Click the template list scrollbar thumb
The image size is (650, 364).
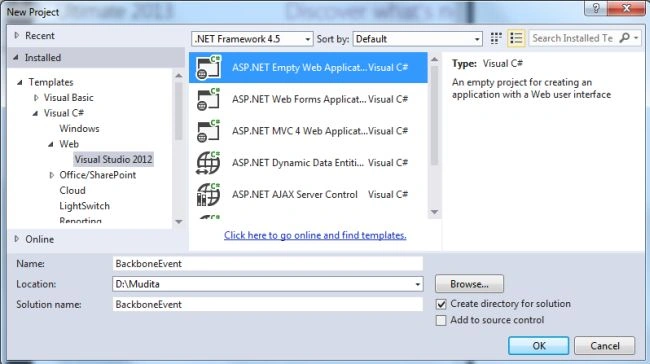[434, 116]
